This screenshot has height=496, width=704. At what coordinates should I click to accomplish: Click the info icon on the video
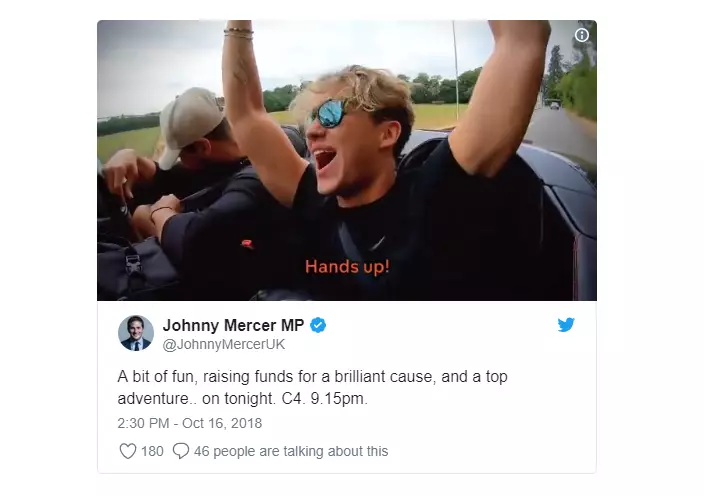pyautogui.click(x=581, y=35)
